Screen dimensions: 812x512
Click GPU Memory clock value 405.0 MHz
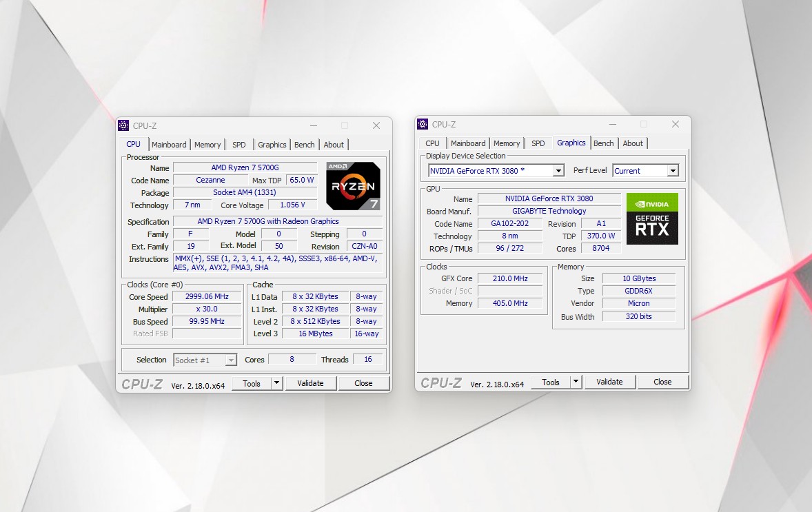click(x=510, y=303)
